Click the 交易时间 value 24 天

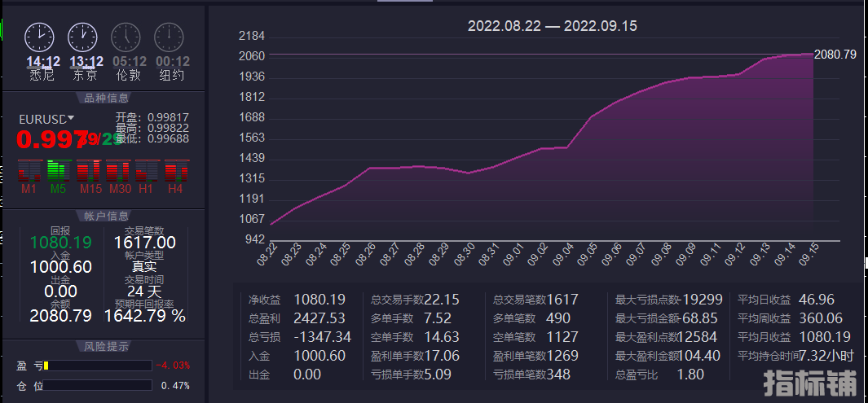[x=145, y=291]
